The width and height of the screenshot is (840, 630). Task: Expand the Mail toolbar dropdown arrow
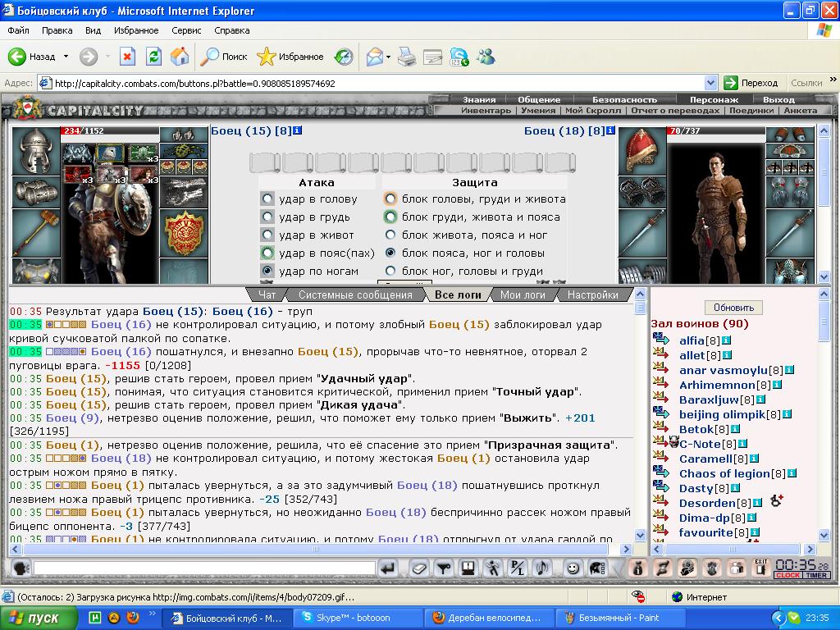[388, 57]
